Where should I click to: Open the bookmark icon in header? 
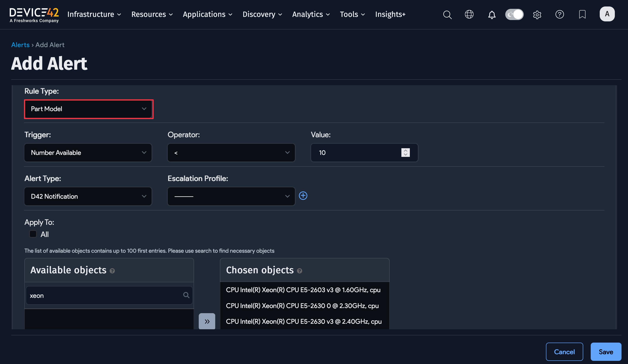click(x=582, y=14)
